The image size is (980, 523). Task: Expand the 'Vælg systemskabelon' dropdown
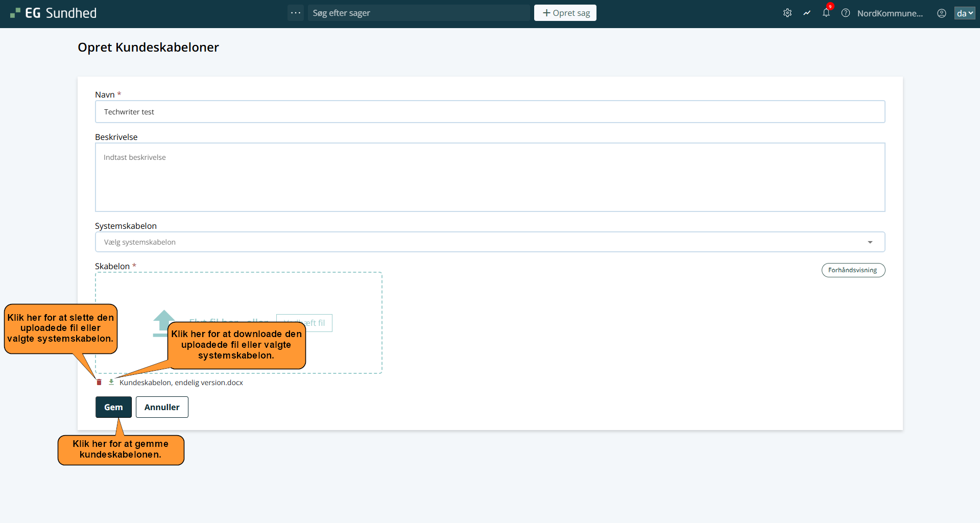click(x=490, y=242)
